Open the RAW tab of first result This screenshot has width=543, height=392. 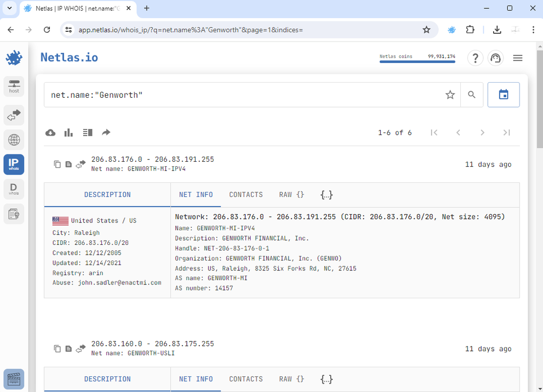tap(291, 195)
